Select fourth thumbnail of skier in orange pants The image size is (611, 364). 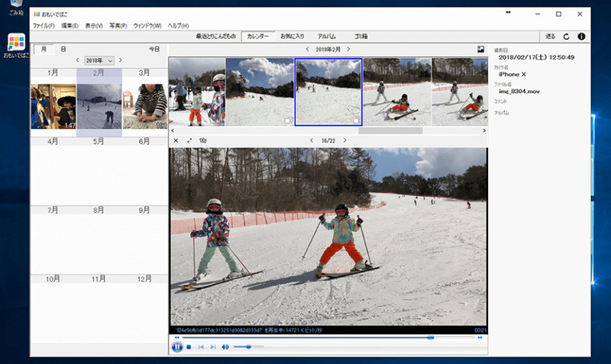[x=397, y=92]
